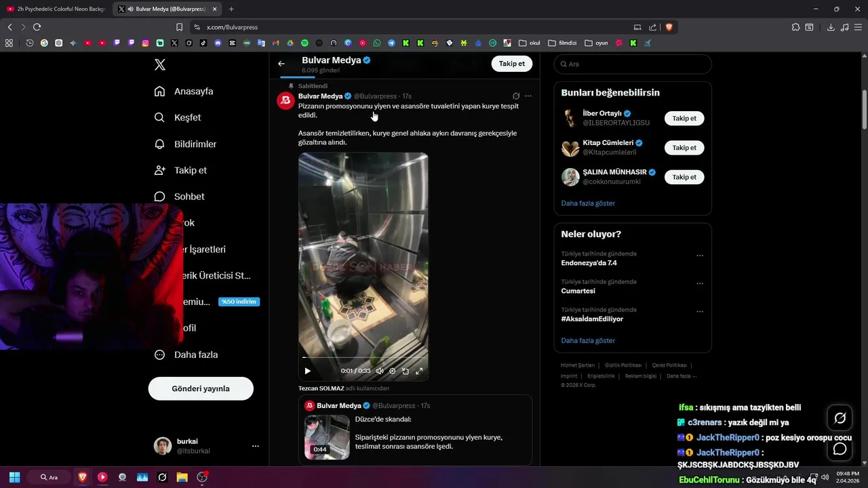Open WhatsApp bookmark
This screenshot has width=868, height=488.
click(377, 43)
